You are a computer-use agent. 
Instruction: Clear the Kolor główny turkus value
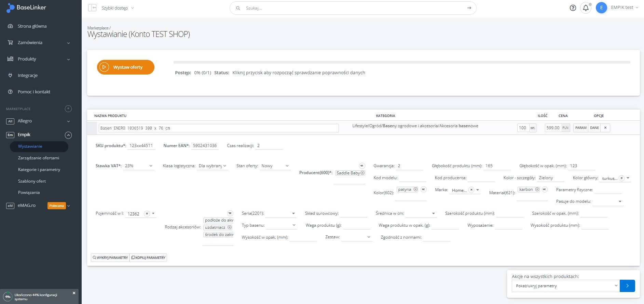click(622, 178)
